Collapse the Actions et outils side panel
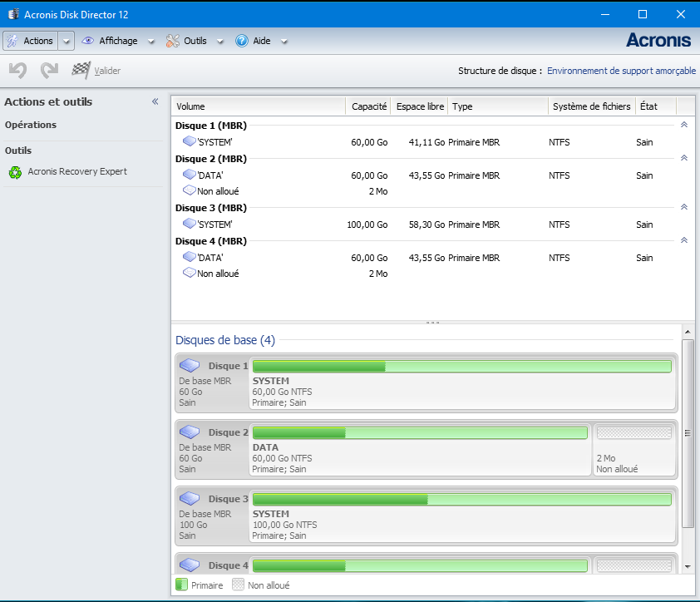 [155, 101]
